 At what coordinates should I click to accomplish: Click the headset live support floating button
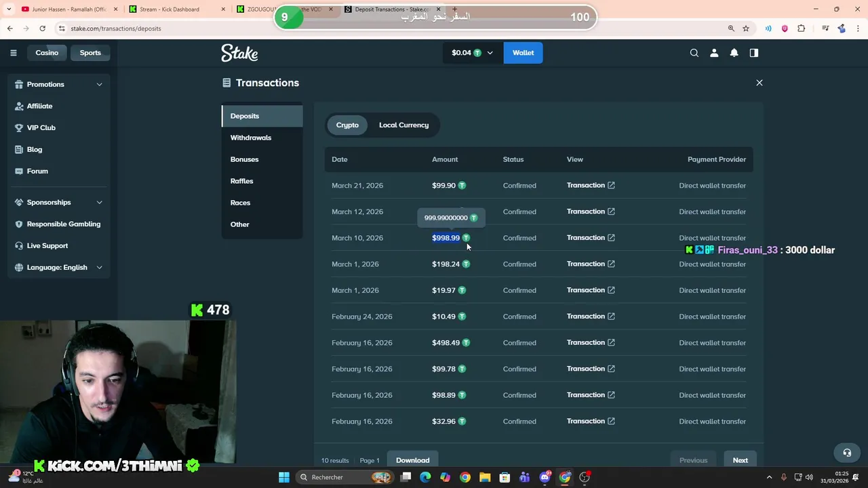click(847, 453)
